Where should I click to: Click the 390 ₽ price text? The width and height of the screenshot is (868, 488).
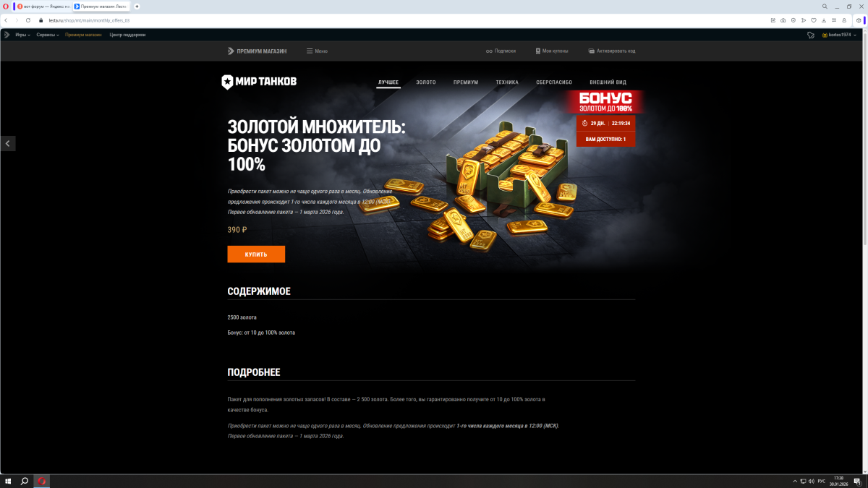pyautogui.click(x=237, y=230)
